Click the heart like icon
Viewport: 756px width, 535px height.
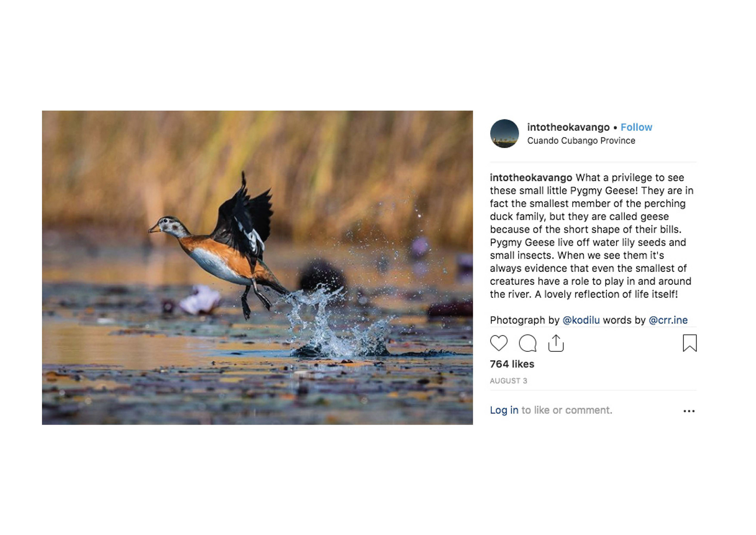[x=498, y=343]
